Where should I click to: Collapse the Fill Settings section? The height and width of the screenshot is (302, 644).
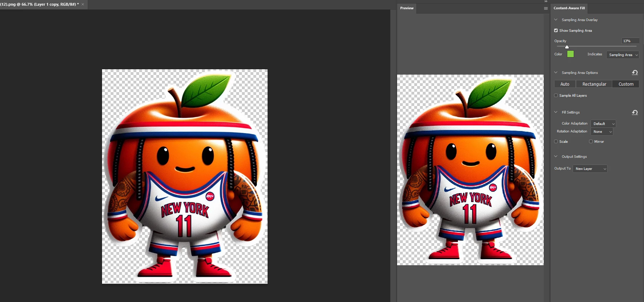click(556, 112)
